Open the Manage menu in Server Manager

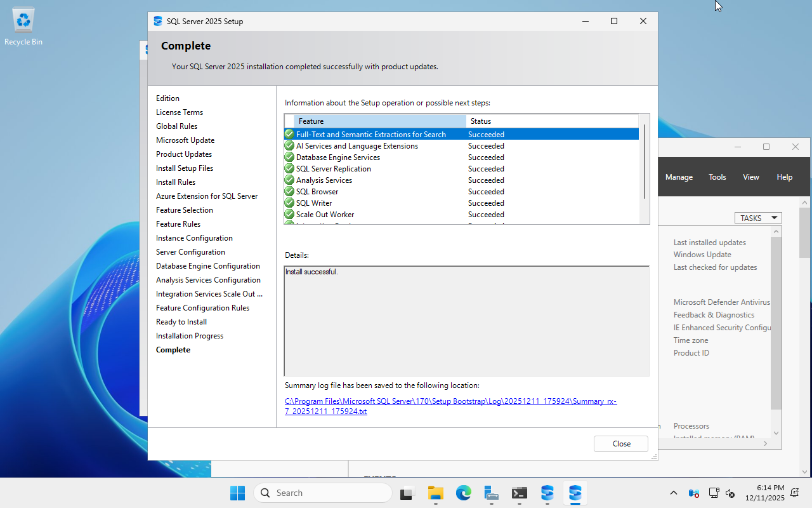point(679,177)
